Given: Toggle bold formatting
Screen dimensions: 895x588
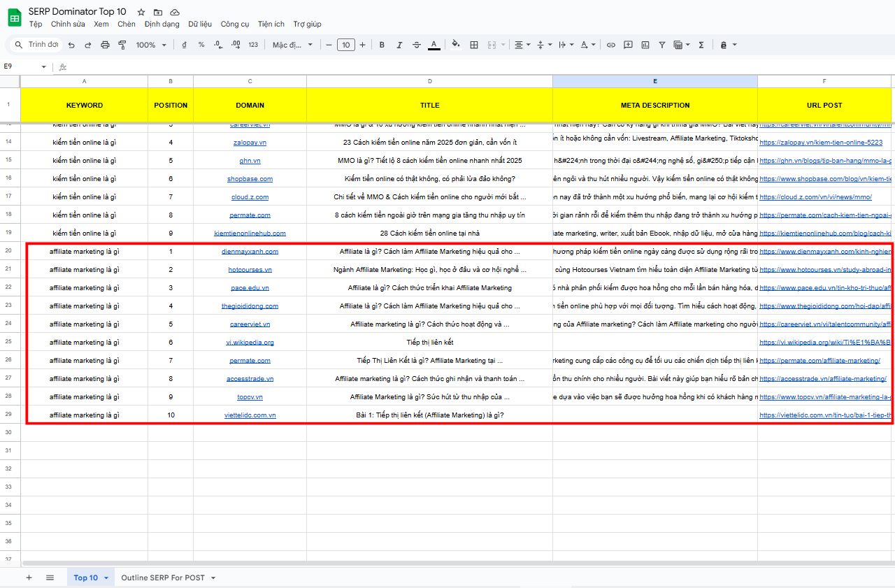Looking at the screenshot, I should [x=382, y=45].
